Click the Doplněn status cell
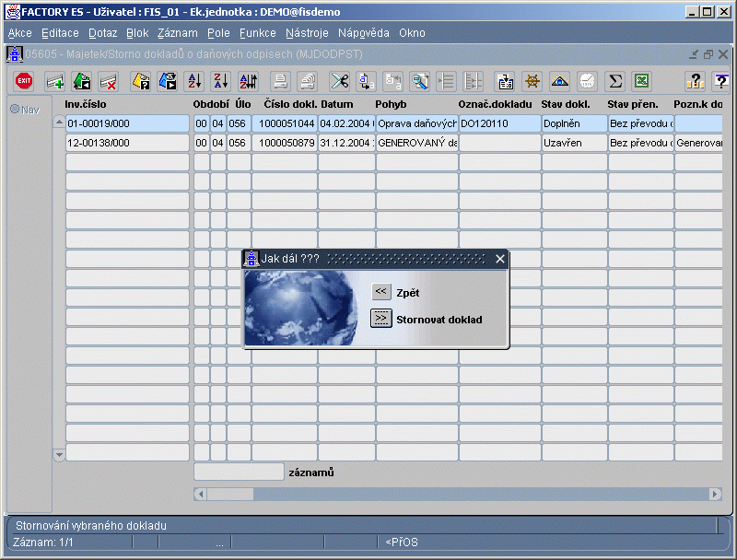 (x=574, y=123)
